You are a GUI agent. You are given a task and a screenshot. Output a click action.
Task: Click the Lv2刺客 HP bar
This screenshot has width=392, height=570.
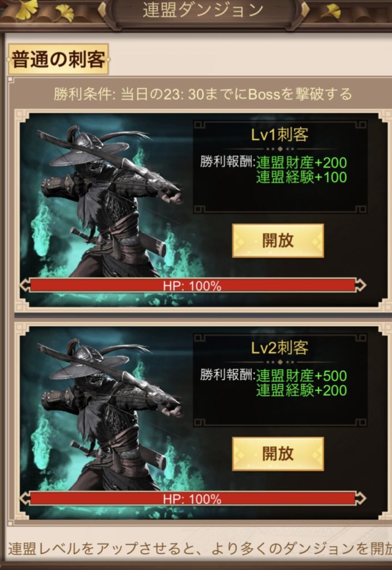[192, 499]
